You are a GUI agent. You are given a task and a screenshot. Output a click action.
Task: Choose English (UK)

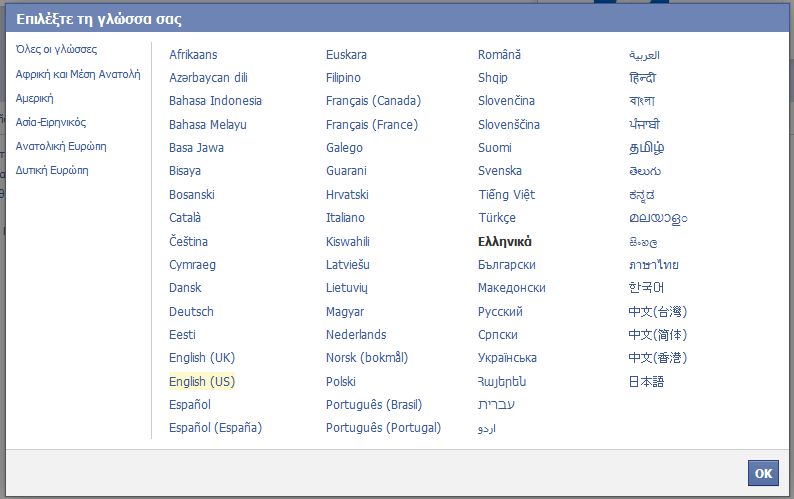click(x=202, y=358)
